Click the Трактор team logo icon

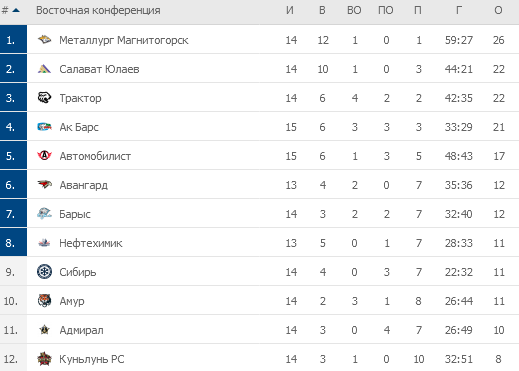(44, 98)
